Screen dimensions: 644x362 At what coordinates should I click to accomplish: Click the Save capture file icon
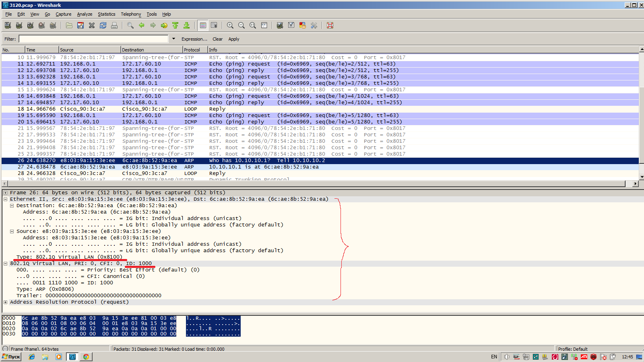(80, 25)
